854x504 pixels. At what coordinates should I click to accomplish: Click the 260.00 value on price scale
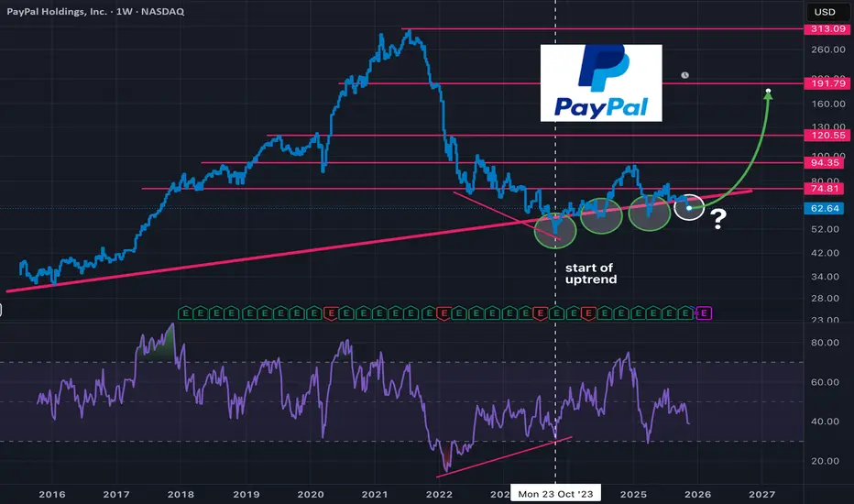pos(827,49)
